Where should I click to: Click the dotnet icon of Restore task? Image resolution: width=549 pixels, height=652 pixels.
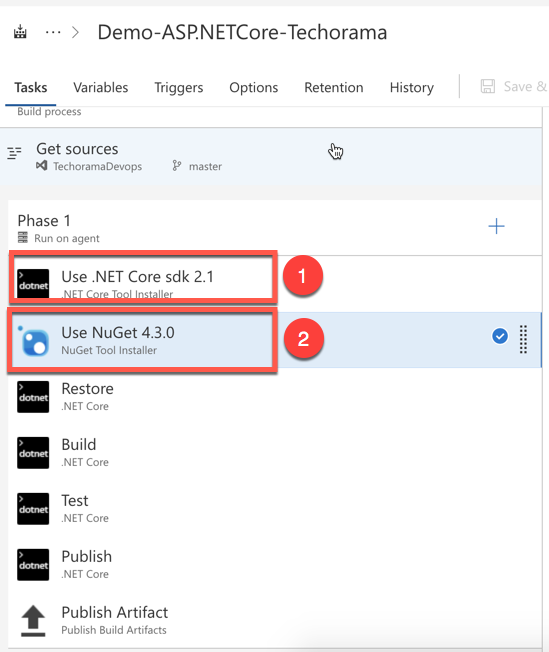(x=33, y=397)
